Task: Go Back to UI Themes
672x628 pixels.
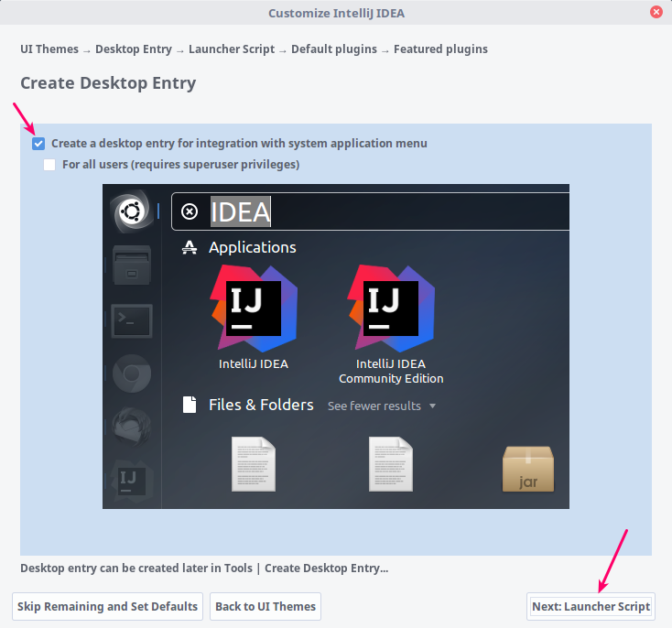Action: coord(266,606)
